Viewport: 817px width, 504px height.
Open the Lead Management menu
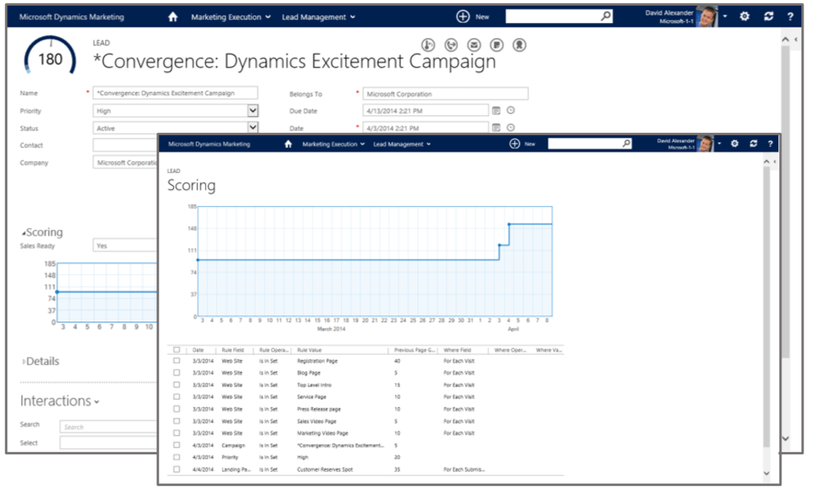(315, 16)
